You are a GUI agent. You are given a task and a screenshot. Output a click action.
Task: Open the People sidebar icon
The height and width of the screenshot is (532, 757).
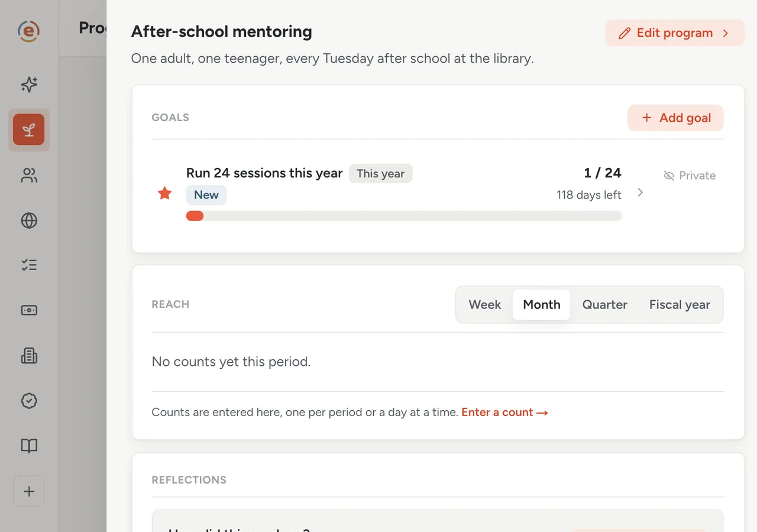coord(29,175)
